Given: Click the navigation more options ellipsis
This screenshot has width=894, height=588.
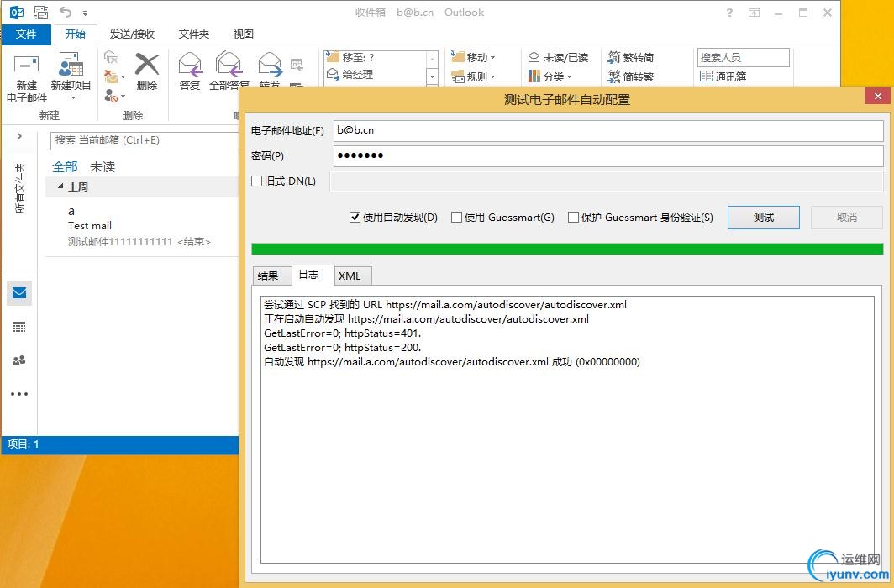Looking at the screenshot, I should point(18,394).
